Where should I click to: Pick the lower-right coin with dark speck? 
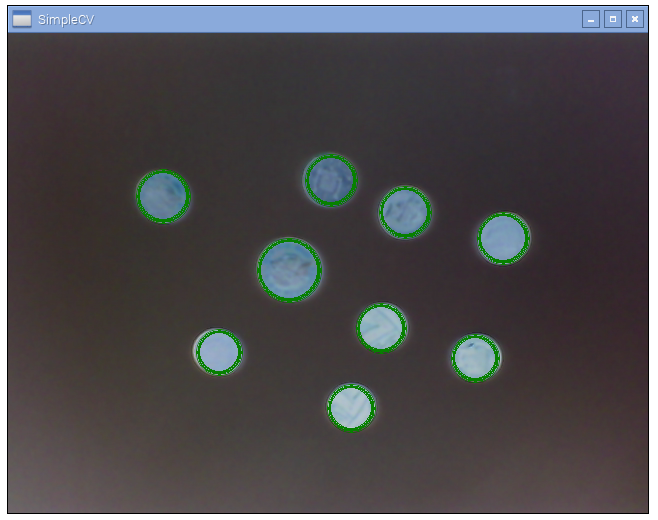tap(476, 358)
